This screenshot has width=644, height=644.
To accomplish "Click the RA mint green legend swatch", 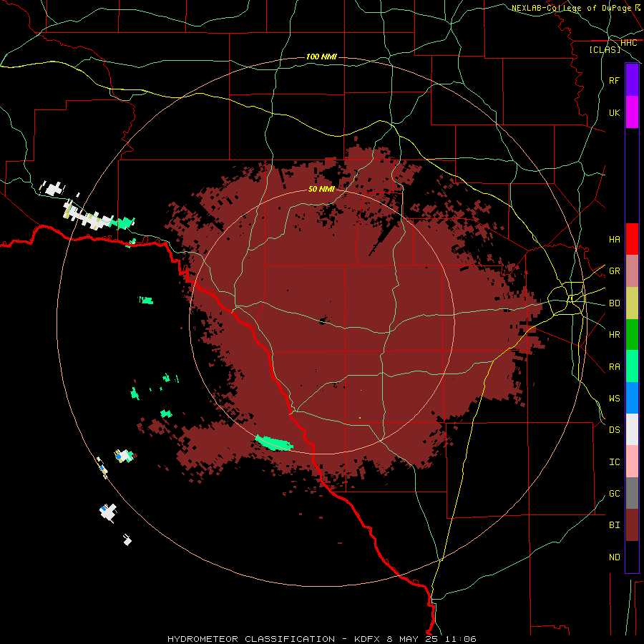I will click(x=632, y=366).
